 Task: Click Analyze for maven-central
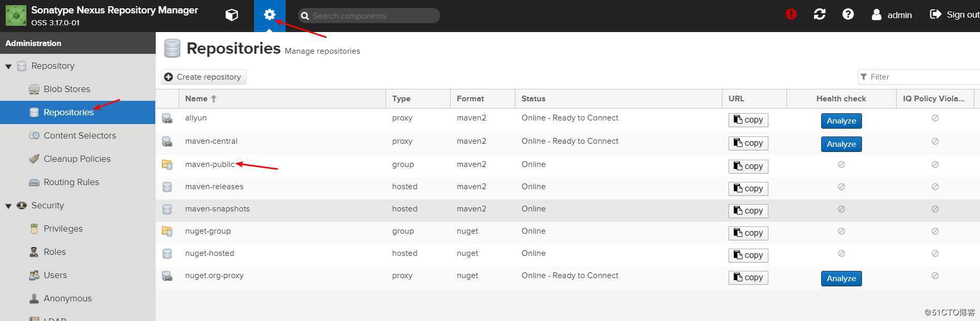841,144
